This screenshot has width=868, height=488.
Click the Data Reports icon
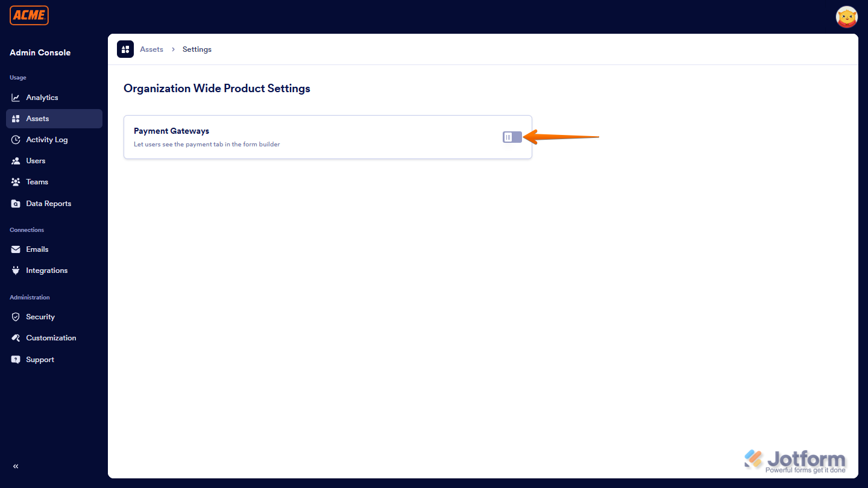click(15, 203)
